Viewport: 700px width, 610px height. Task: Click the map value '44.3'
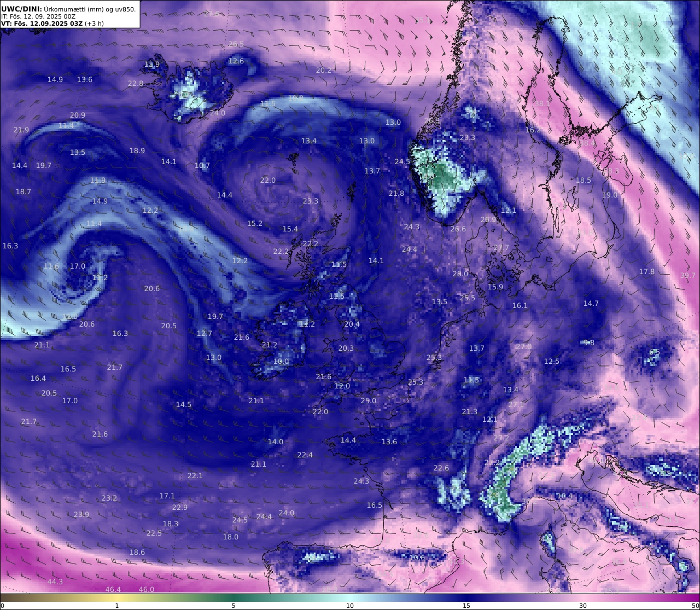[55, 582]
